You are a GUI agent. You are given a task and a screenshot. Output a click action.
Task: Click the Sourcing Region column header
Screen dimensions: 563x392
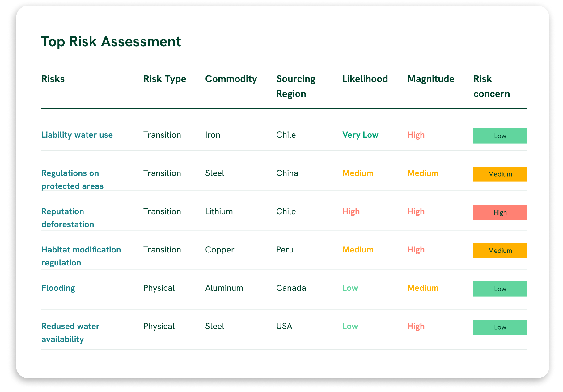click(x=295, y=86)
